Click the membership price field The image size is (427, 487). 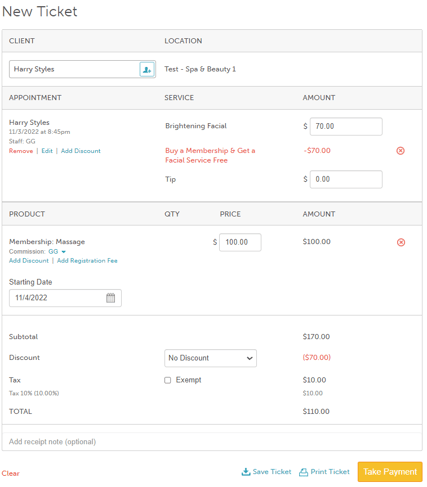[240, 242]
